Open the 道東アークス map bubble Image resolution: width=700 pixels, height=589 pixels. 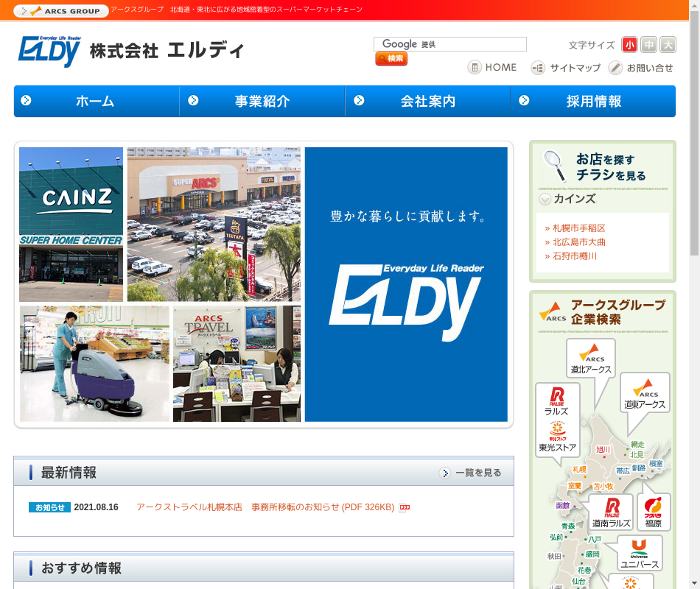645,393
